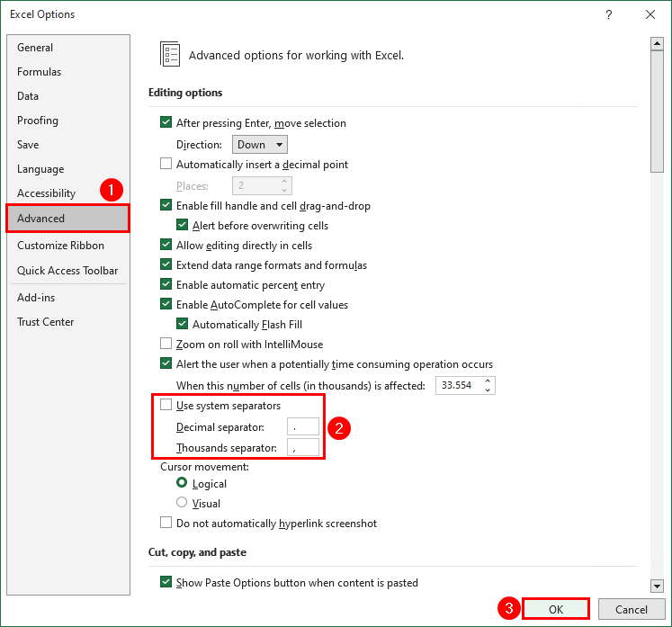
Task: Select the Visual cursor movement option
Action: 182,502
